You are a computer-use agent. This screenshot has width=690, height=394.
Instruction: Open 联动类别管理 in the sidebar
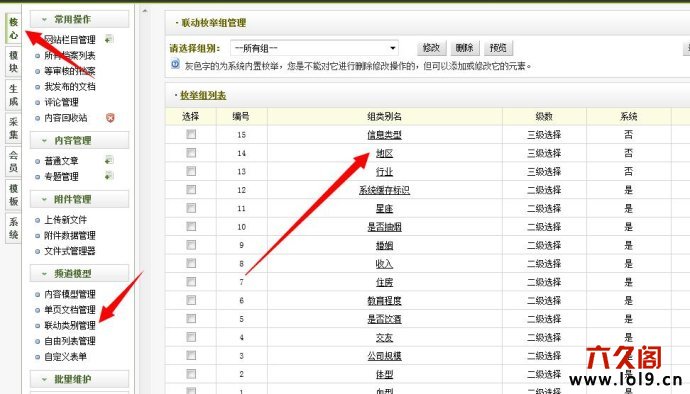70,325
